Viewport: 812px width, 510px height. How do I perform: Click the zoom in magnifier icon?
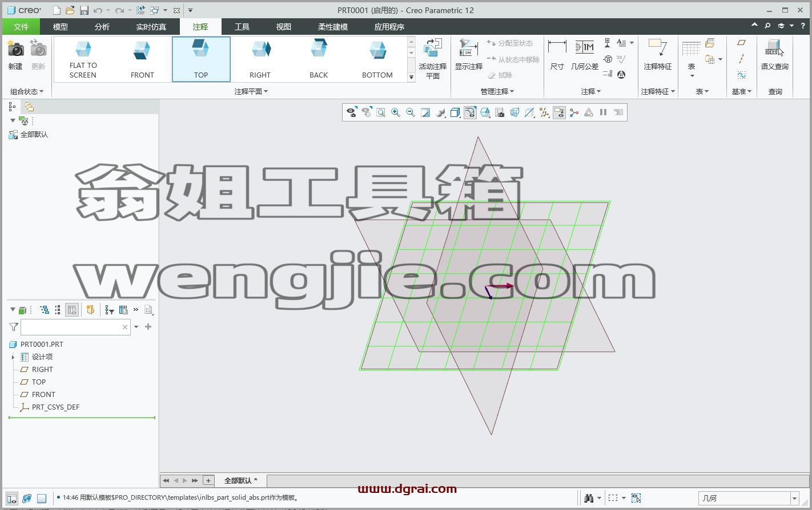[x=395, y=113]
